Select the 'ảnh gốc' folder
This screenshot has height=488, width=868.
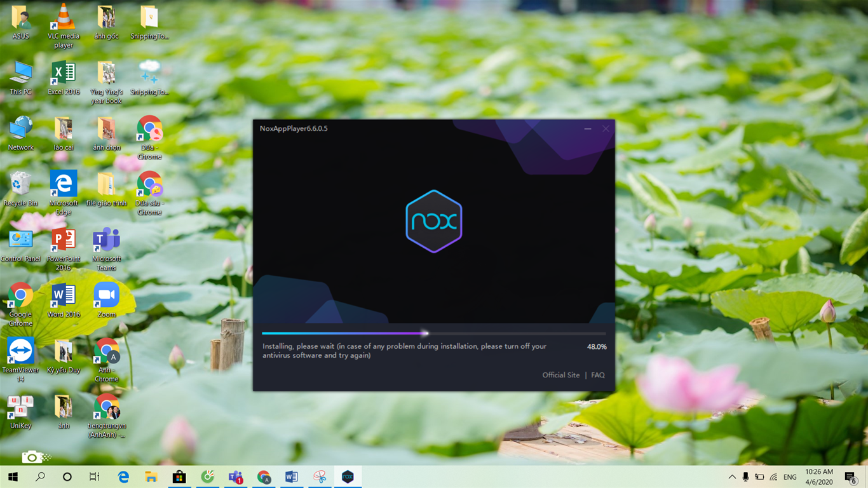(x=106, y=23)
